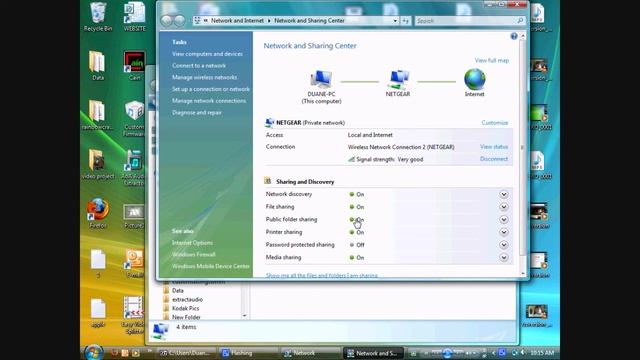Open breadcrumb arrow after Network and Internet
Viewport: 640px width, 360px height.
click(x=269, y=21)
